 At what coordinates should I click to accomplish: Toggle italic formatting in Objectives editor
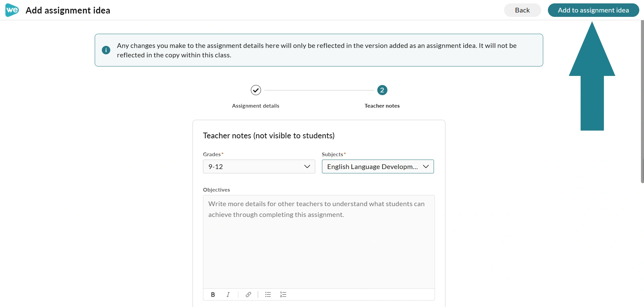point(228,295)
